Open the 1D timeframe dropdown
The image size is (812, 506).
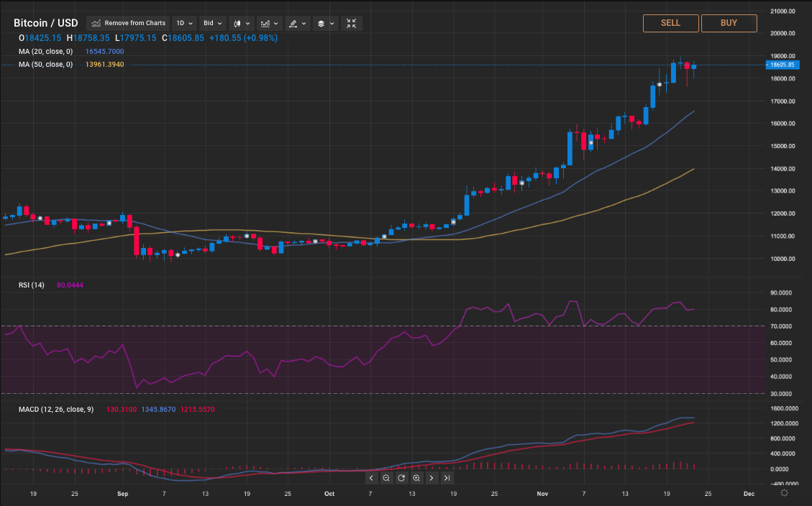pyautogui.click(x=184, y=23)
